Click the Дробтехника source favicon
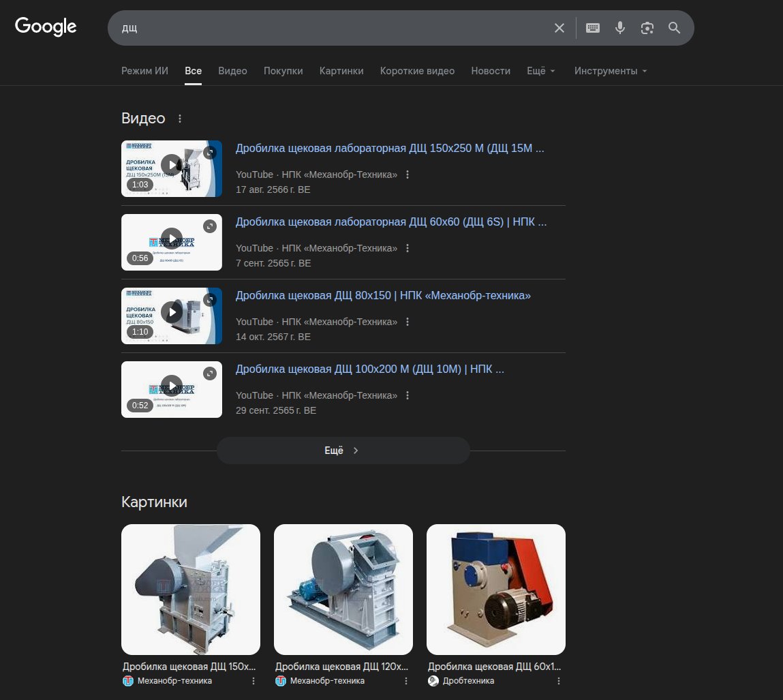This screenshot has width=783, height=700. point(433,681)
